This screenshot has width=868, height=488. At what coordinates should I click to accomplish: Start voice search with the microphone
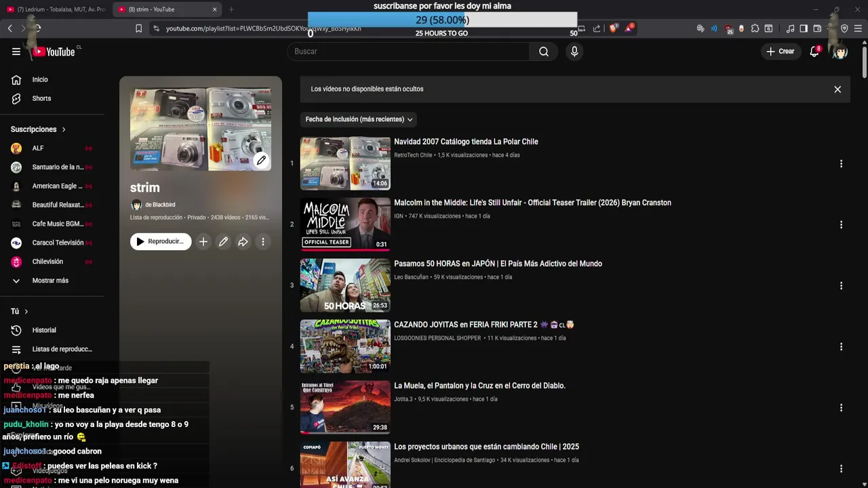click(x=574, y=52)
